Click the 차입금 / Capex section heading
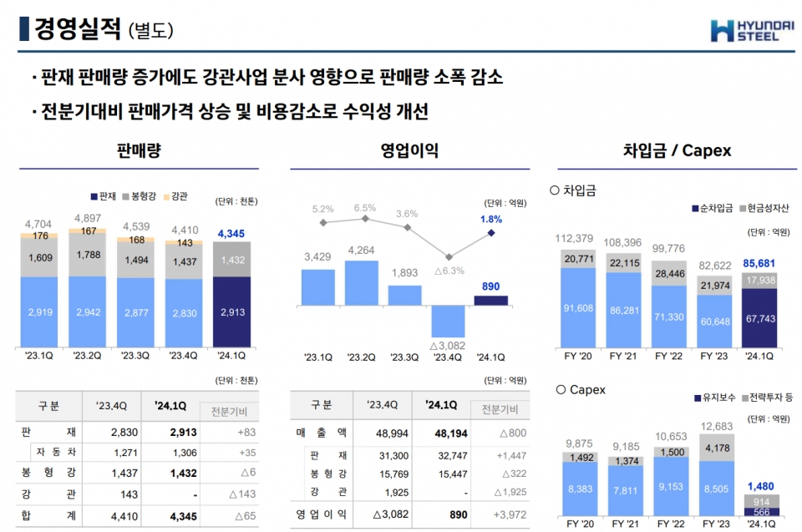Image resolution: width=802 pixels, height=532 pixels. (677, 151)
